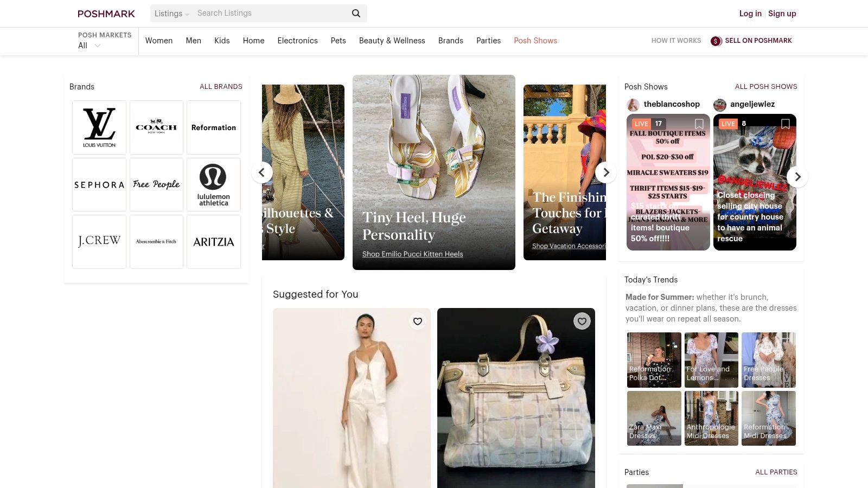Open the ALL BRANDS link

coord(221,87)
